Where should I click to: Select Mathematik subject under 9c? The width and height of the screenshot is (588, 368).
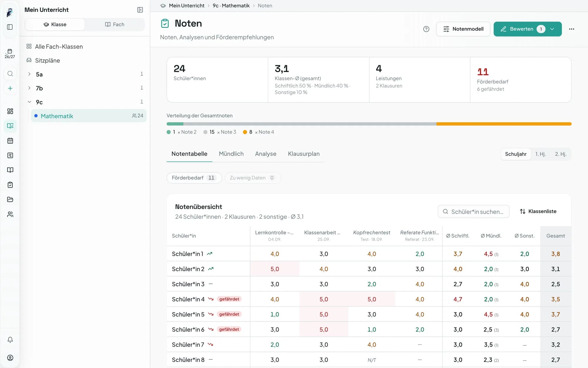(88, 116)
